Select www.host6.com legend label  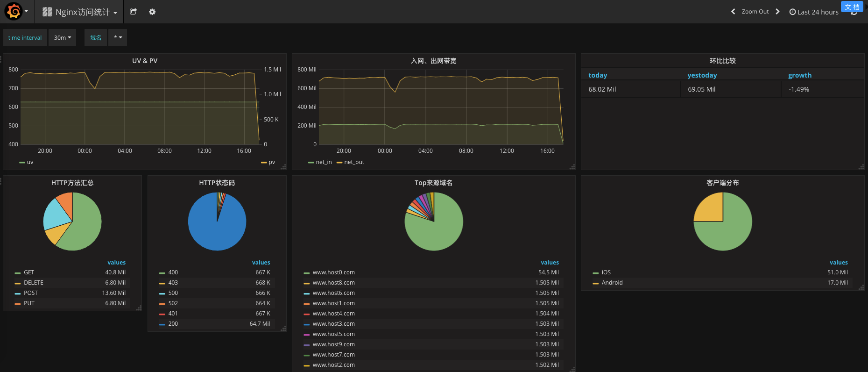[334, 293]
